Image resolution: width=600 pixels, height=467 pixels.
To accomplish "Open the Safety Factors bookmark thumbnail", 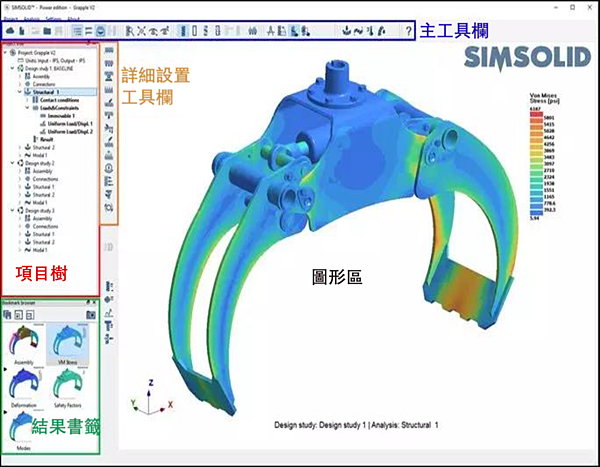I will pyautogui.click(x=67, y=387).
